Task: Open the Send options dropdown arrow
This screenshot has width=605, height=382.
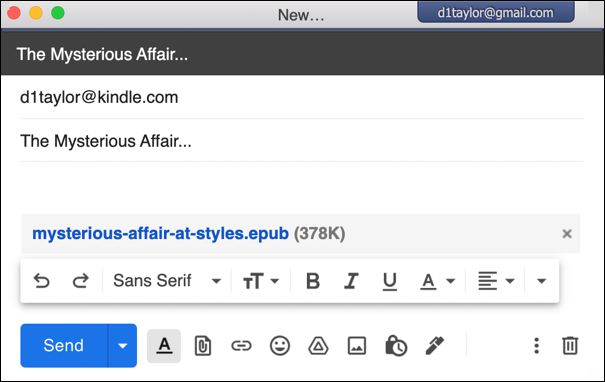Action: coord(122,345)
